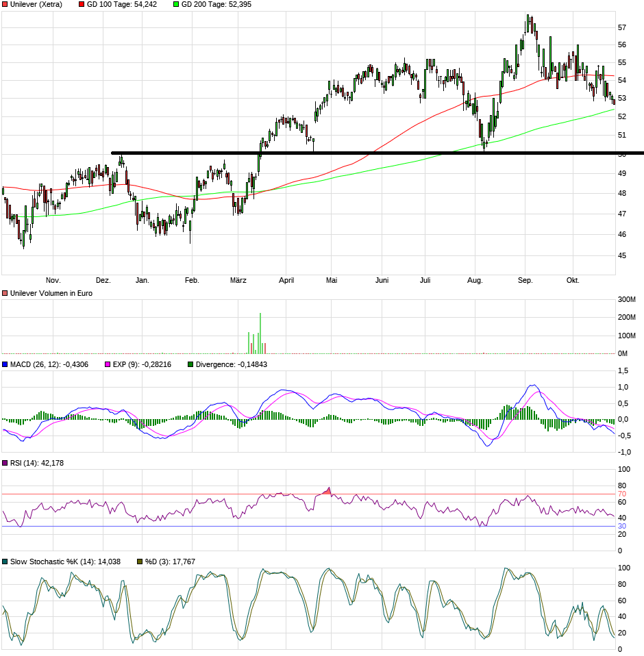Click the red GD 100 Tage legend swatch
This screenshot has height=656, width=644.
82,5
